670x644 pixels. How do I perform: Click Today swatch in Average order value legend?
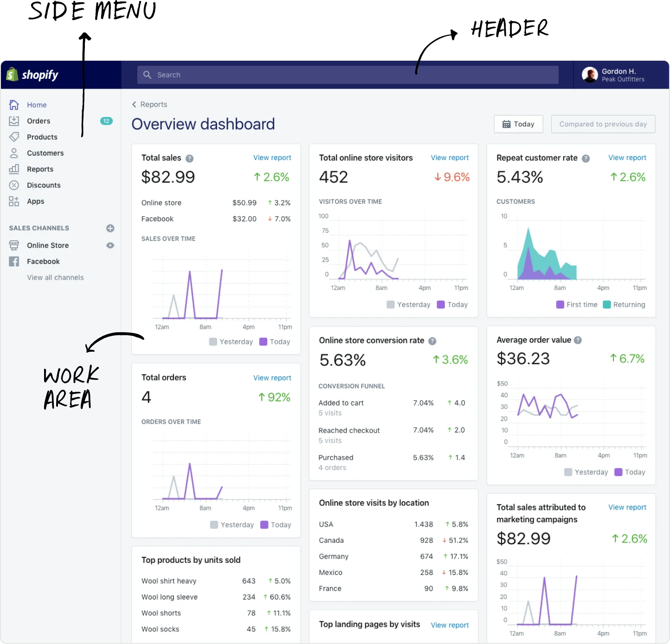pos(618,472)
